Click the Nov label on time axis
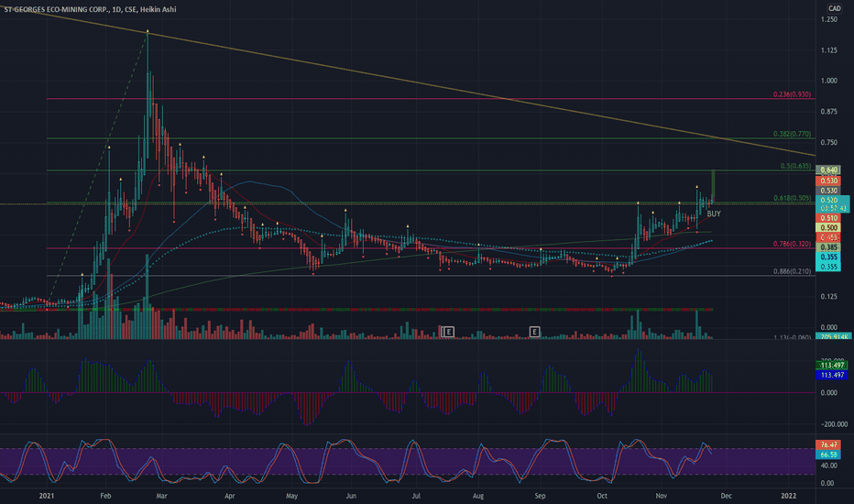Image resolution: width=854 pixels, height=504 pixels. (x=662, y=496)
